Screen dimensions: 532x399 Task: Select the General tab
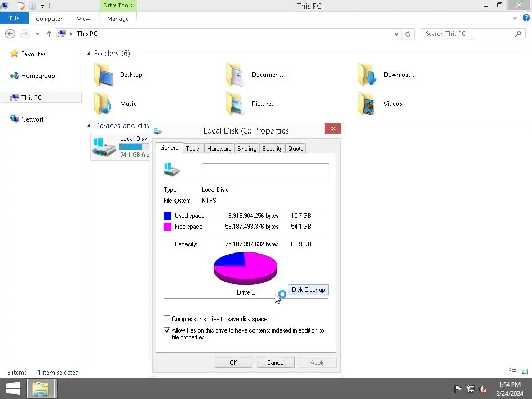[x=170, y=148]
